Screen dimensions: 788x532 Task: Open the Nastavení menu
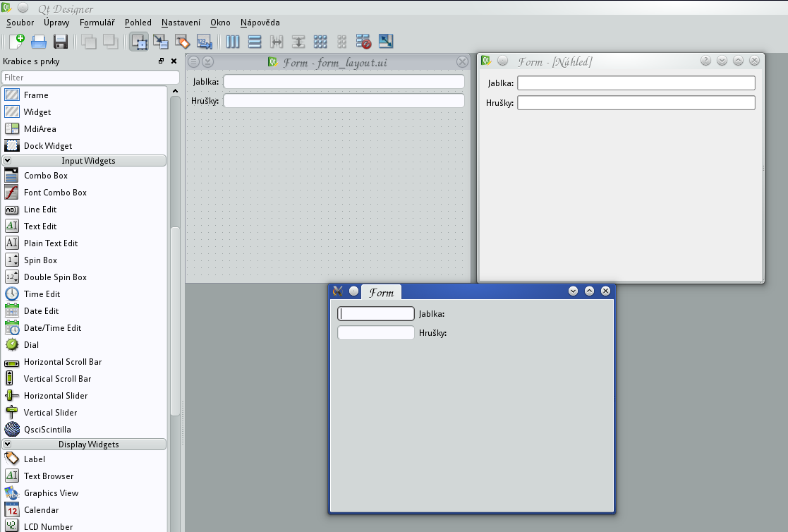[x=181, y=22]
